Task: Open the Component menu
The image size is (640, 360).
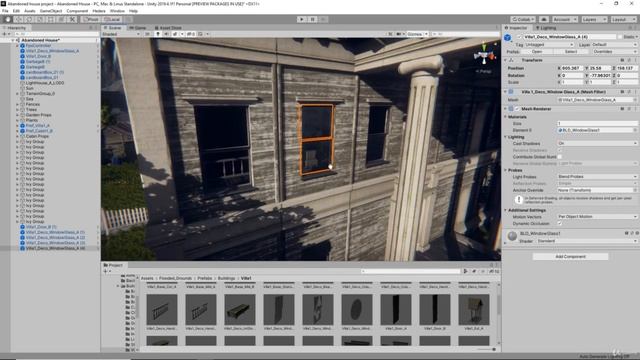Action: pos(77,11)
